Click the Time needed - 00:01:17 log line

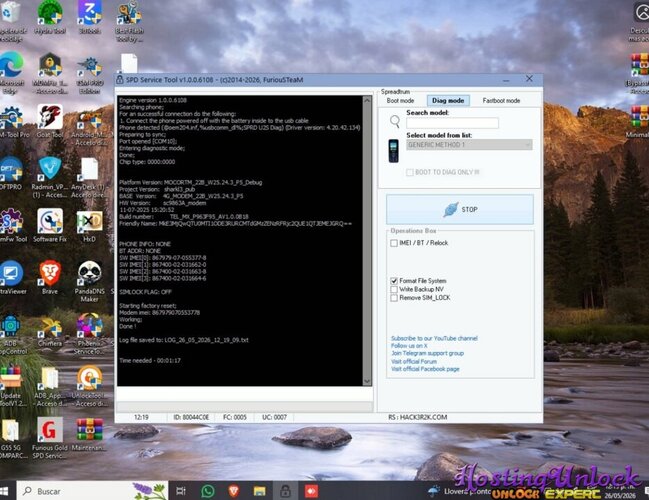150,361
